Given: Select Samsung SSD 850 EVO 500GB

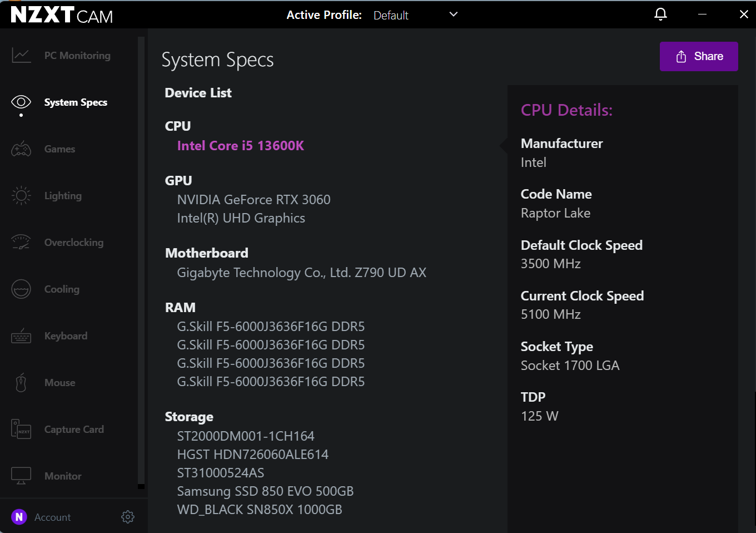Looking at the screenshot, I should [265, 491].
